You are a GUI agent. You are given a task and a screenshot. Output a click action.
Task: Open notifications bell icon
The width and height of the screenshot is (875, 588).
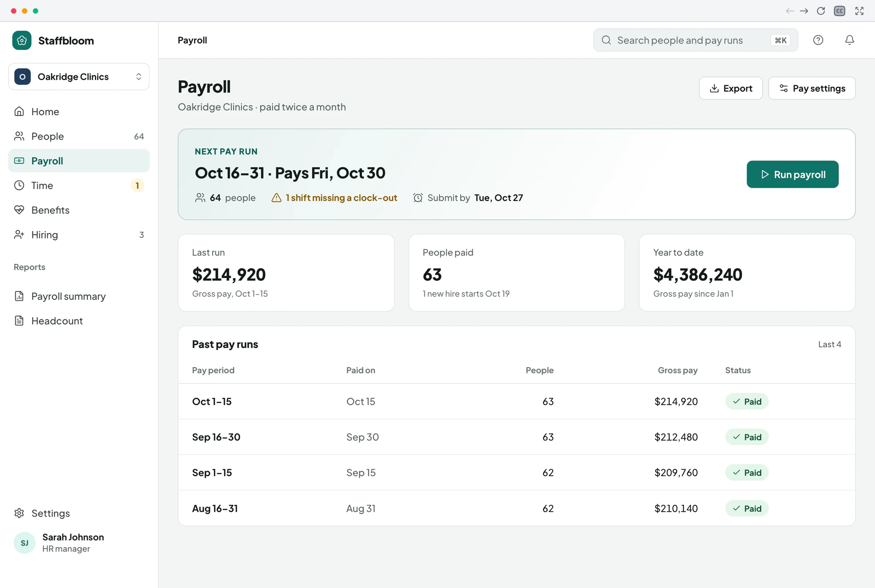coord(850,40)
